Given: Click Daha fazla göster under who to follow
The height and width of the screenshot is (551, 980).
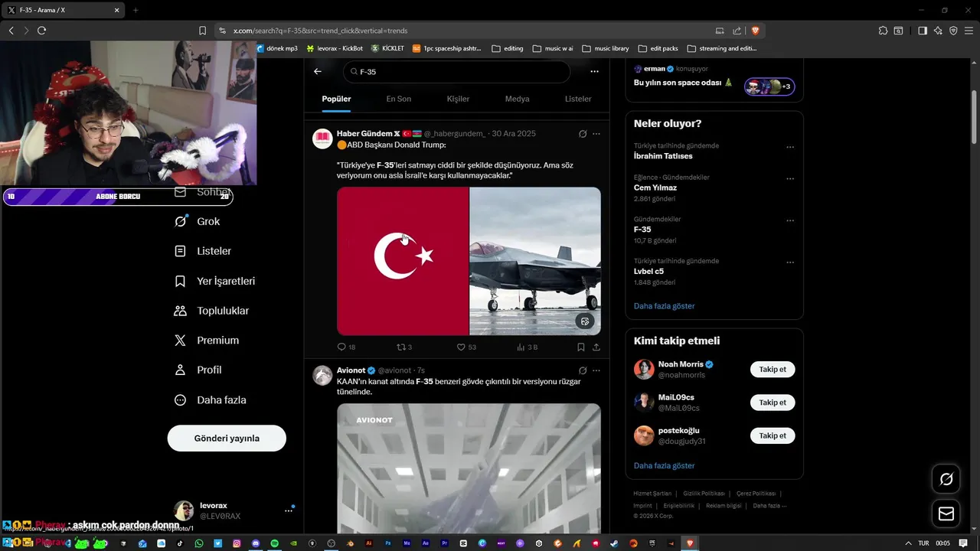Looking at the screenshot, I should [x=664, y=465].
